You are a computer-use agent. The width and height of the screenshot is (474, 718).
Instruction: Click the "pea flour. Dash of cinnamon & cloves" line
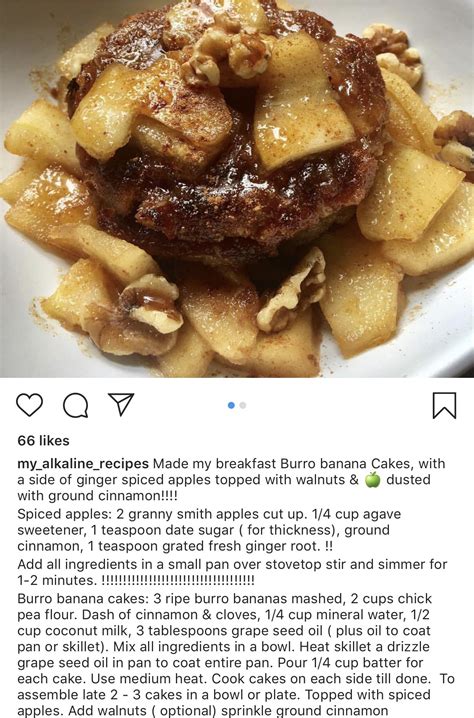pos(223,615)
